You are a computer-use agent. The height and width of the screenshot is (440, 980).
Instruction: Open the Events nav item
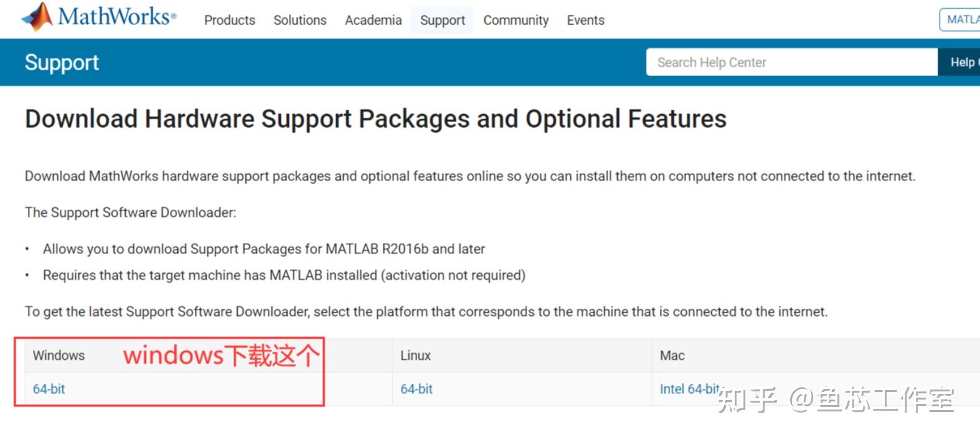pyautogui.click(x=585, y=20)
